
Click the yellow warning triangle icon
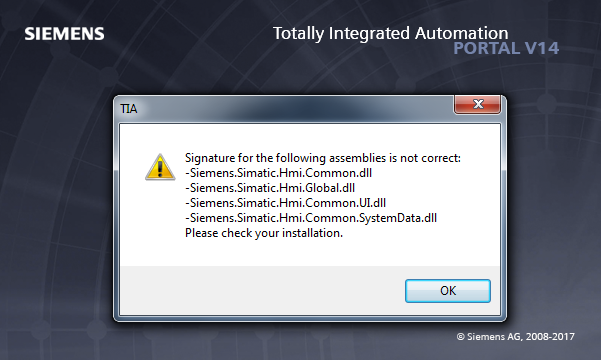(x=160, y=167)
